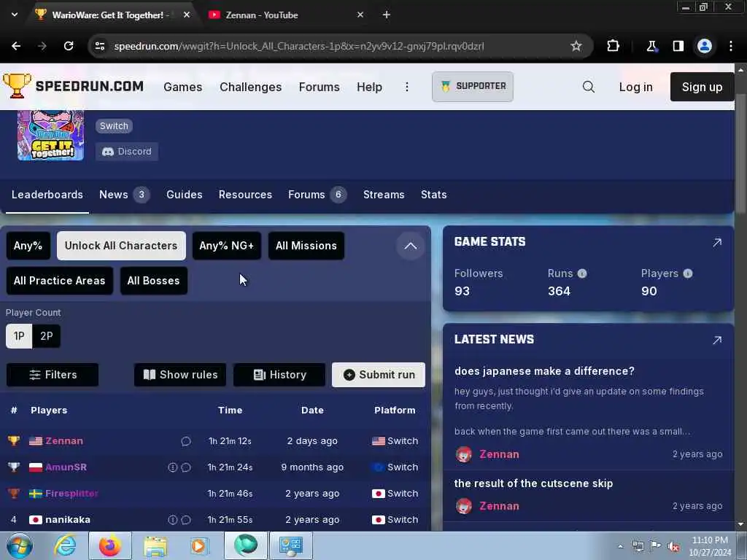
Task: Click the info icon next to Players
Action: click(687, 273)
